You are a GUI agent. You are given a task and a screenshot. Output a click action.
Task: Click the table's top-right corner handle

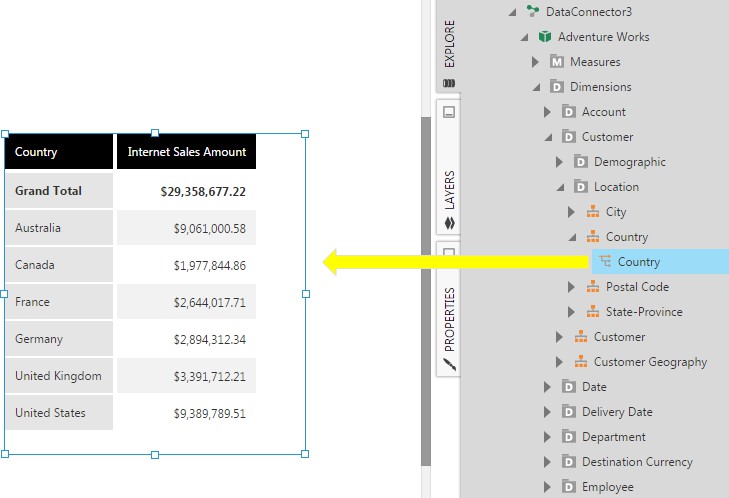click(305, 134)
